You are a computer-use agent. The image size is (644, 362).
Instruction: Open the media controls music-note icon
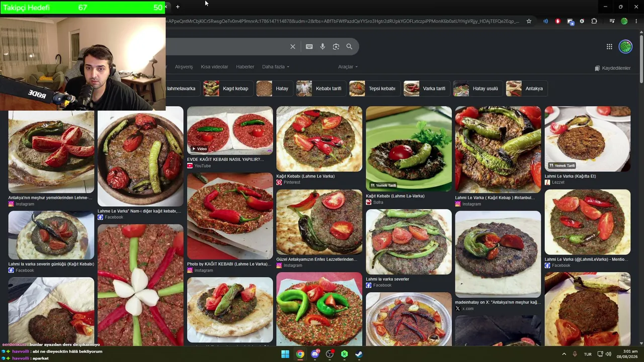click(x=612, y=21)
